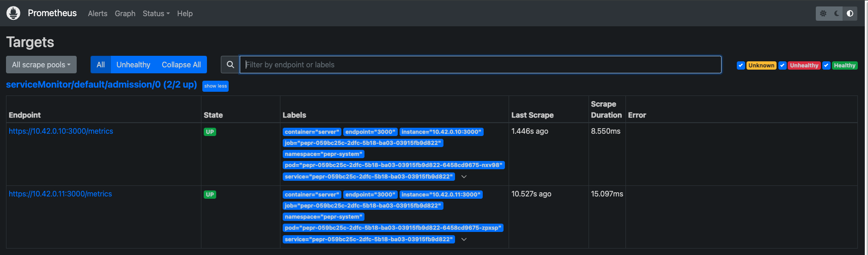Click the search magnifier icon
868x255 pixels.
(230, 65)
